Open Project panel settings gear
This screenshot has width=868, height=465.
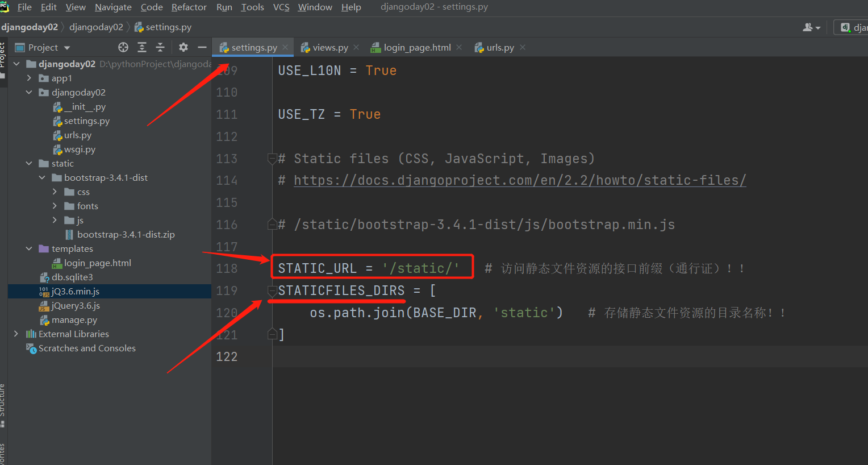183,48
